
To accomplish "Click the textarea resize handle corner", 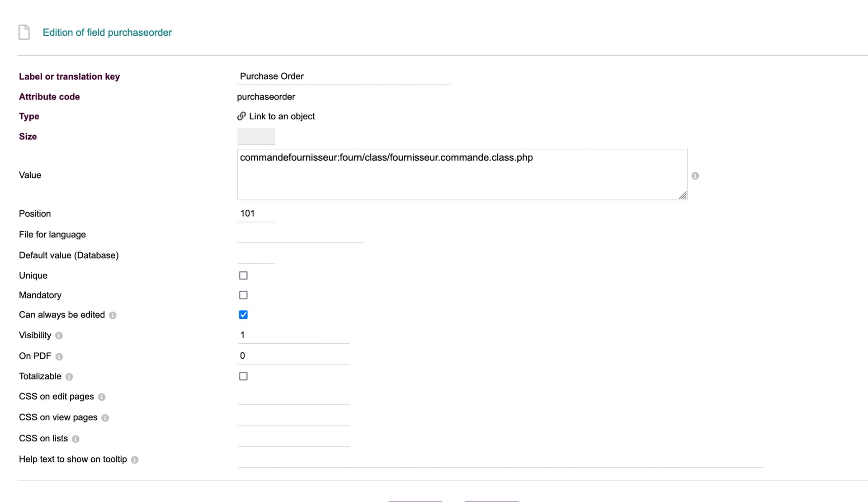I will point(683,195).
